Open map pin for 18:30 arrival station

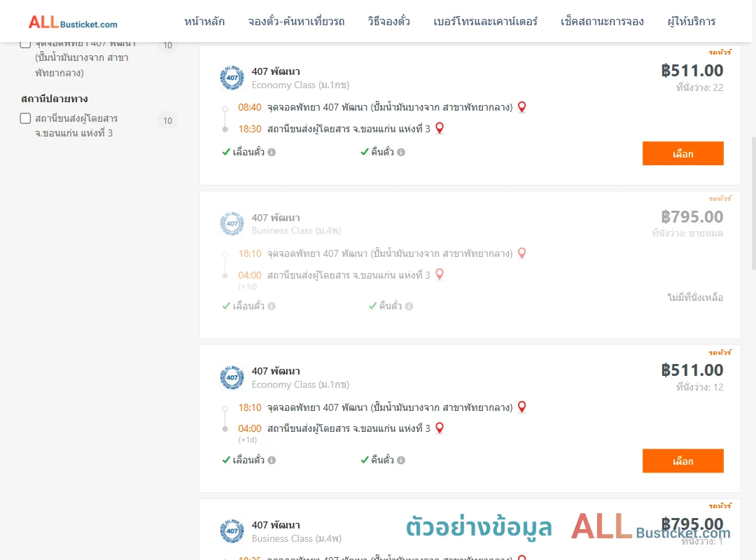point(439,128)
